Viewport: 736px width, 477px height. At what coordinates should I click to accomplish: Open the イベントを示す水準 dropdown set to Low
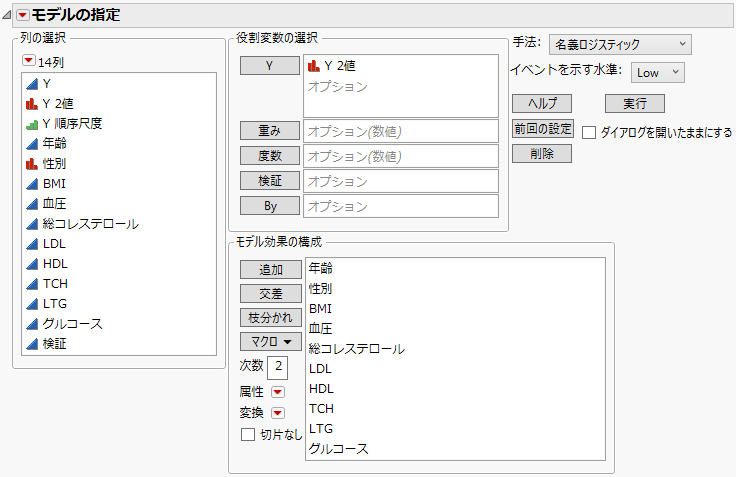point(659,72)
